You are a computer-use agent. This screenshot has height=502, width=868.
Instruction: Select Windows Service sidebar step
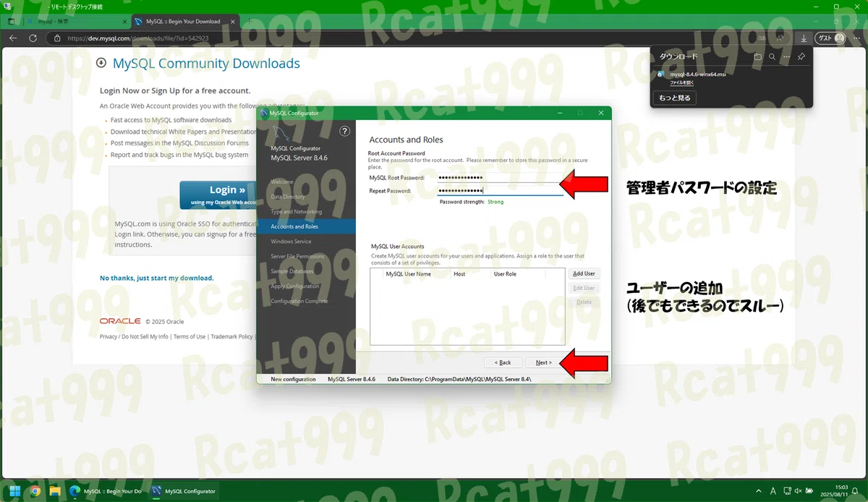pos(291,242)
